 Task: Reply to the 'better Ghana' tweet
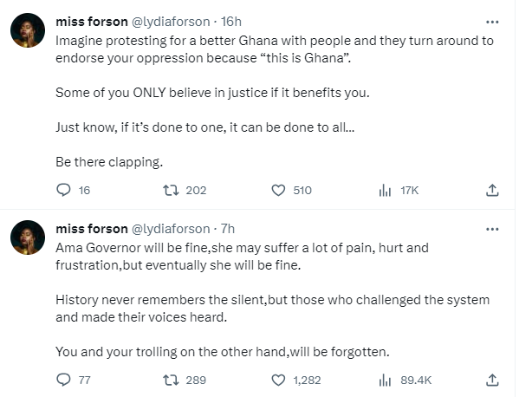pos(62,190)
